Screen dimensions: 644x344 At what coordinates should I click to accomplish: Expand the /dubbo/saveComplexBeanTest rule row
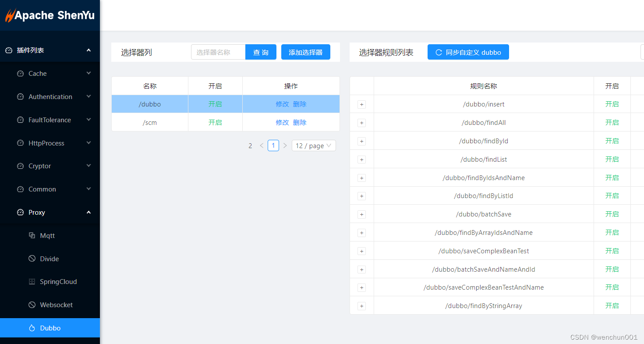(361, 251)
